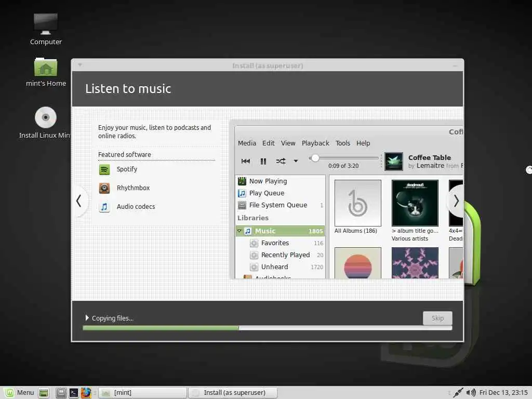The image size is (532, 399).
Task: Click the All Albums (186) cover
Action: (357, 203)
